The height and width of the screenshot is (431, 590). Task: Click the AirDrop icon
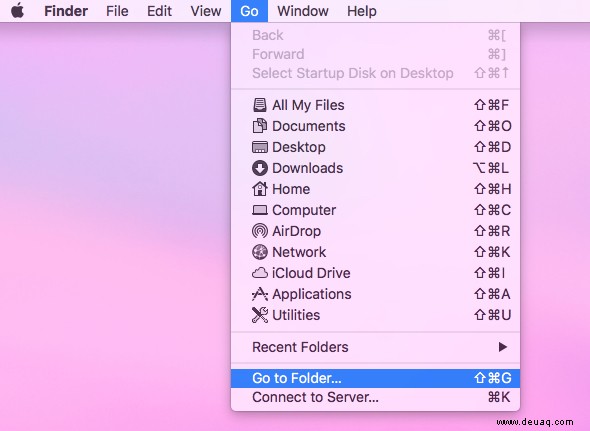point(260,231)
